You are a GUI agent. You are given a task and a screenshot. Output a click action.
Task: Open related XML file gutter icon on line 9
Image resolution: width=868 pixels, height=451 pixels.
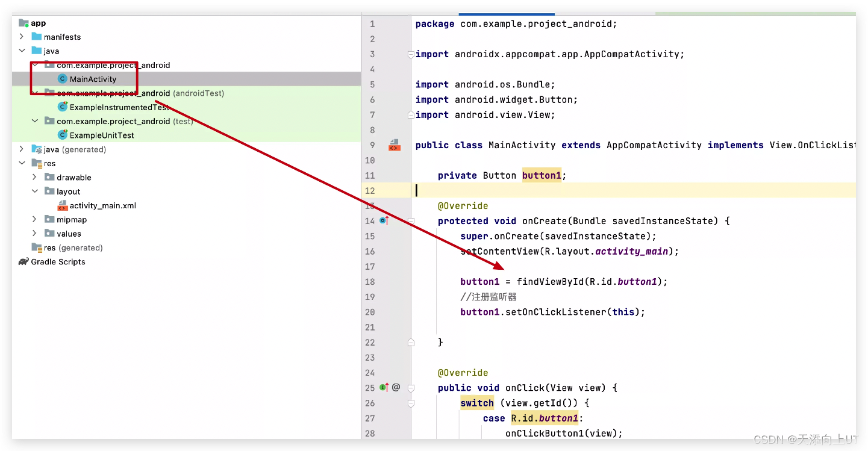click(x=395, y=145)
